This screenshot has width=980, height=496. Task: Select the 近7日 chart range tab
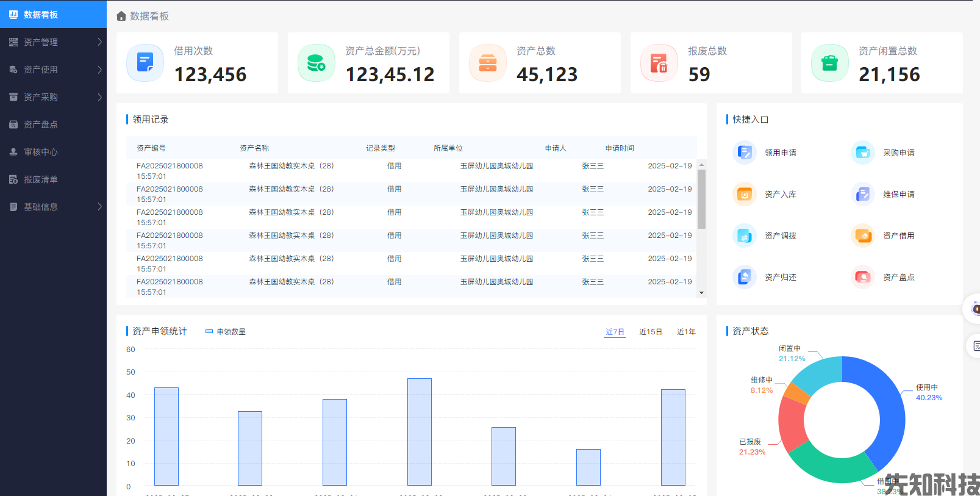pos(615,332)
